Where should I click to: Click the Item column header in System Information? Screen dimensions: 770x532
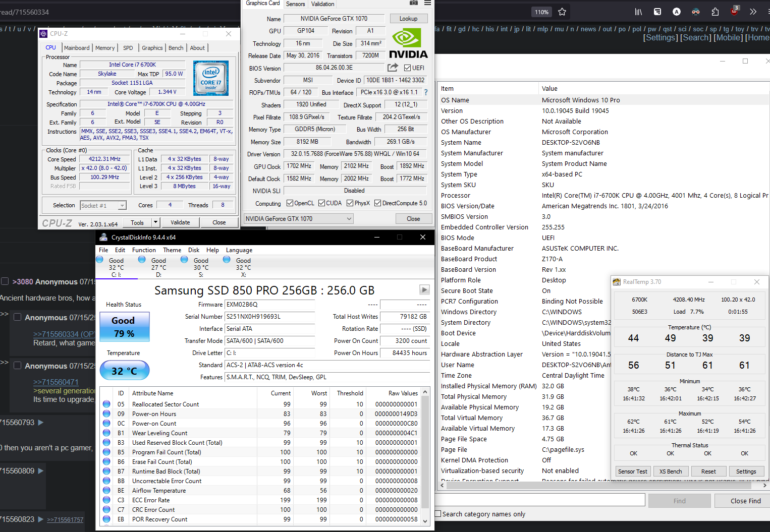click(487, 88)
